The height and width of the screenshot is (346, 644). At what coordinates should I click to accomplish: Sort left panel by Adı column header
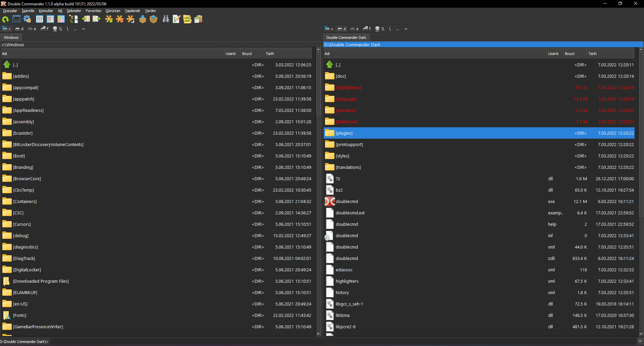tap(112, 54)
